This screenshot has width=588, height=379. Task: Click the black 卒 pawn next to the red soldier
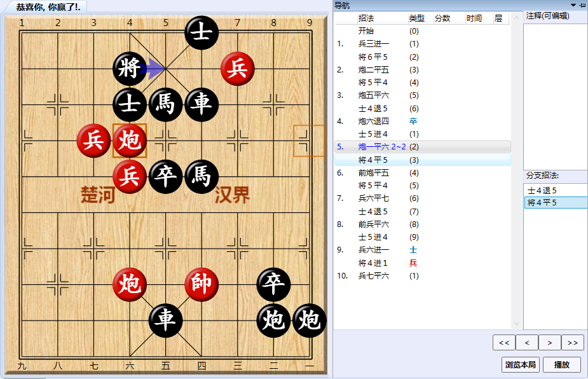coord(165,177)
